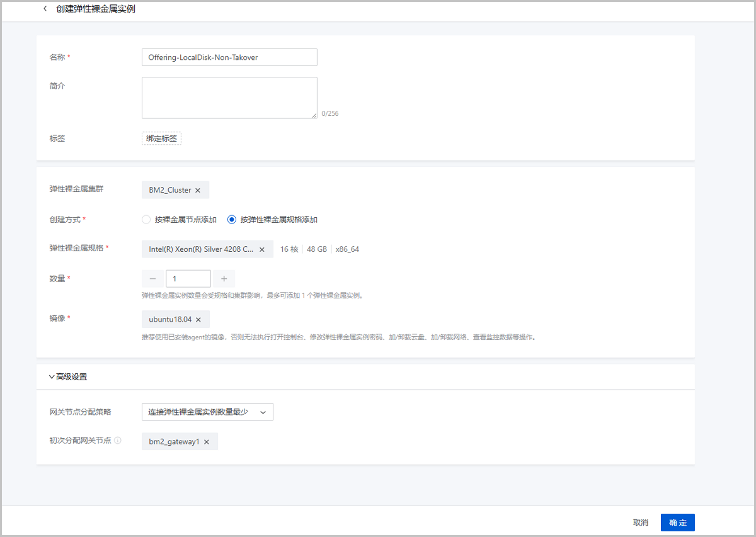Click the 绑定标签 button

161,138
